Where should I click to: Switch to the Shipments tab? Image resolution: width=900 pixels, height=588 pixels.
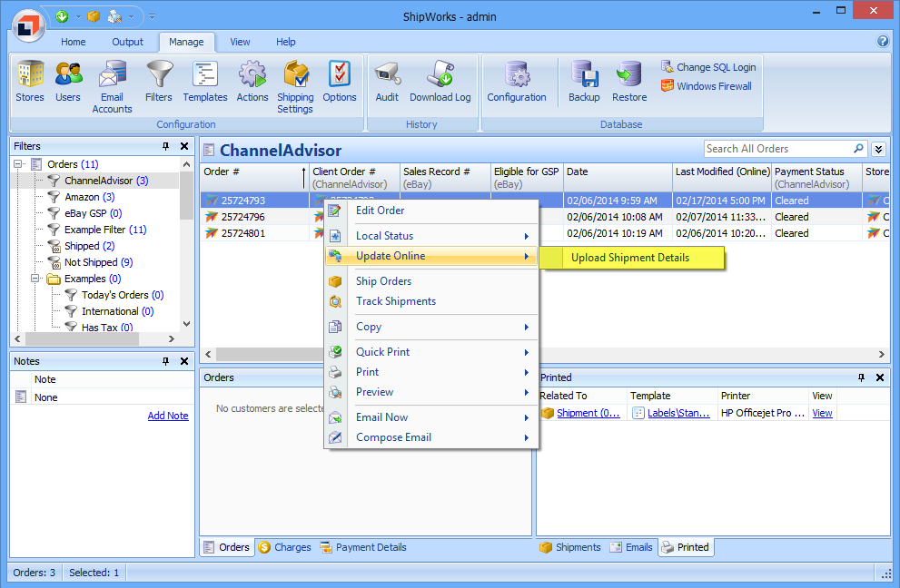point(570,547)
